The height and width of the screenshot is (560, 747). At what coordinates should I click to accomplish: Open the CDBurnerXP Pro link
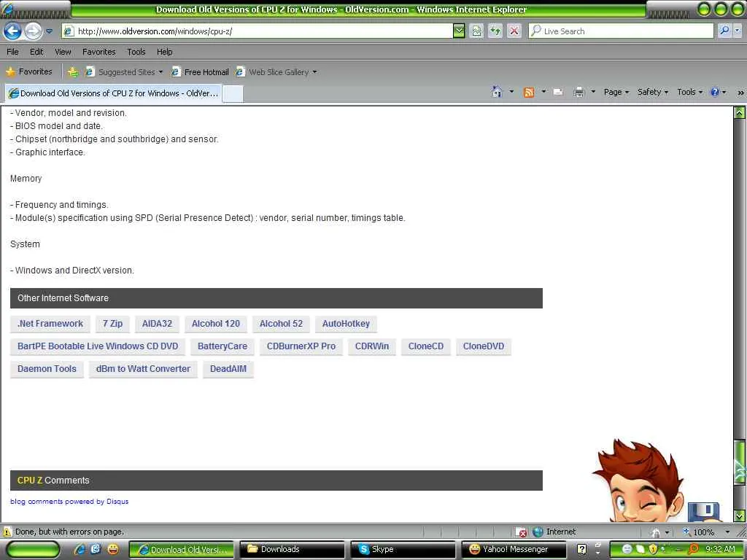tap(301, 346)
